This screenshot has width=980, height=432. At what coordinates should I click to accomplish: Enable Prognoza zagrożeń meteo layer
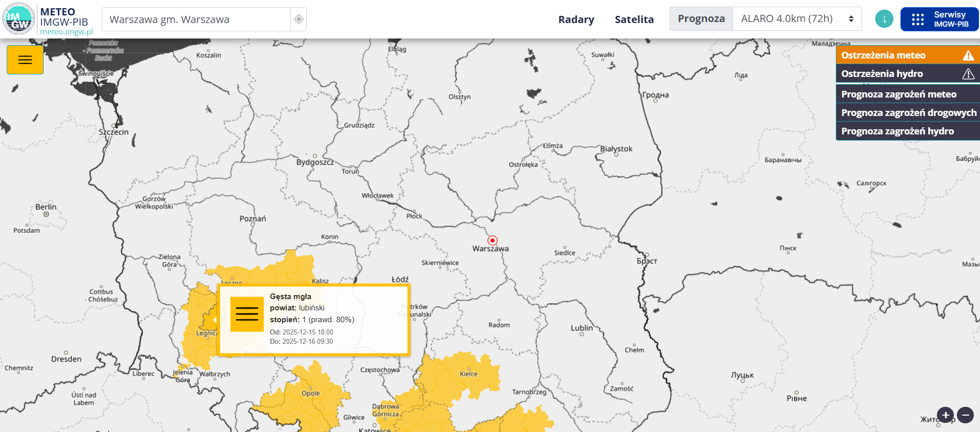pyautogui.click(x=907, y=94)
